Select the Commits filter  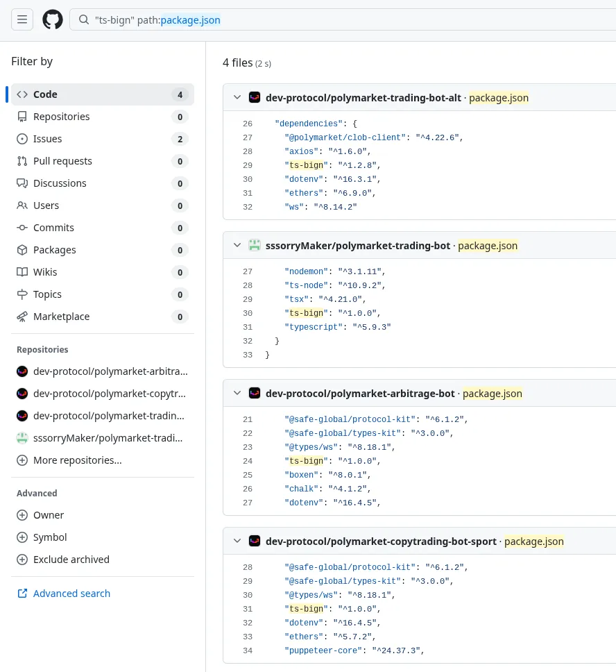tap(53, 227)
